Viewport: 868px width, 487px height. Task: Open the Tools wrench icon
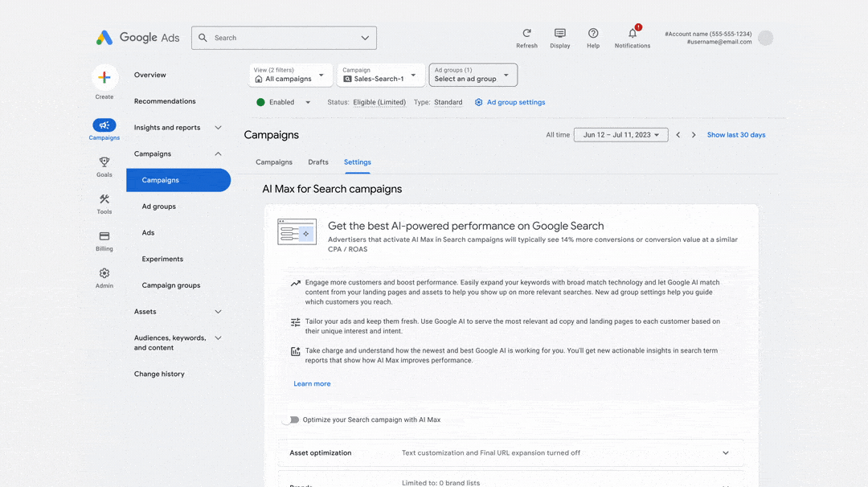click(x=104, y=199)
